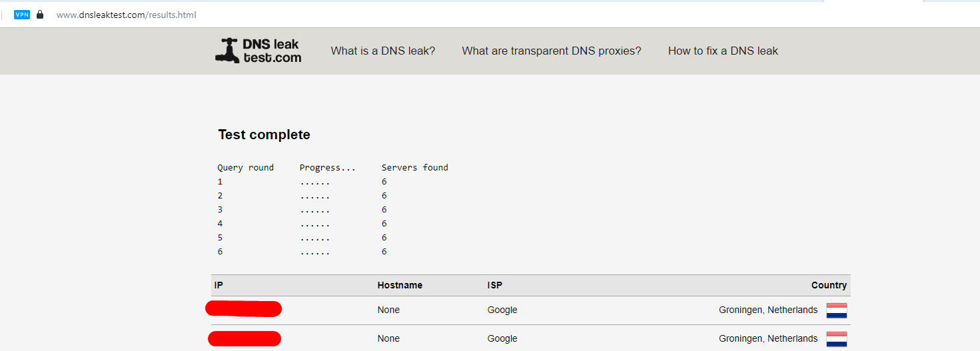The width and height of the screenshot is (980, 351).
Task: Click the Netherlands flag in second row
Action: click(837, 339)
